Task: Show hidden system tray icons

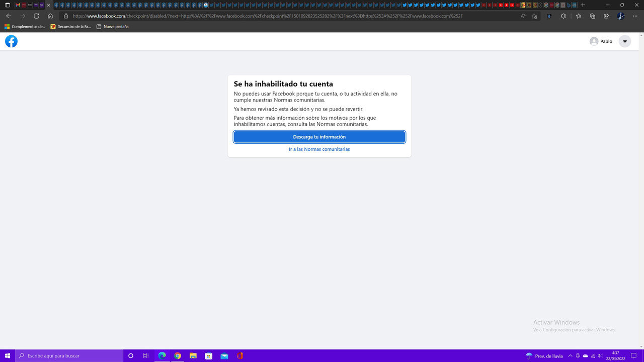Action: (x=570, y=356)
